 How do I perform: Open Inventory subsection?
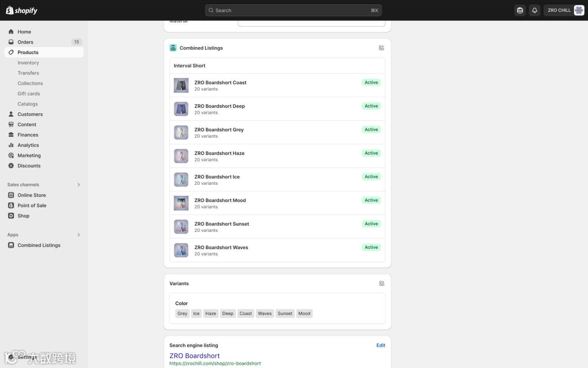(x=28, y=63)
